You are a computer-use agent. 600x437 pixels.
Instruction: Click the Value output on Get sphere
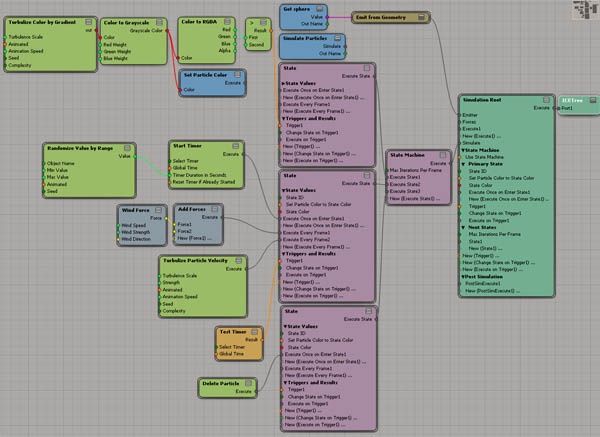point(327,17)
